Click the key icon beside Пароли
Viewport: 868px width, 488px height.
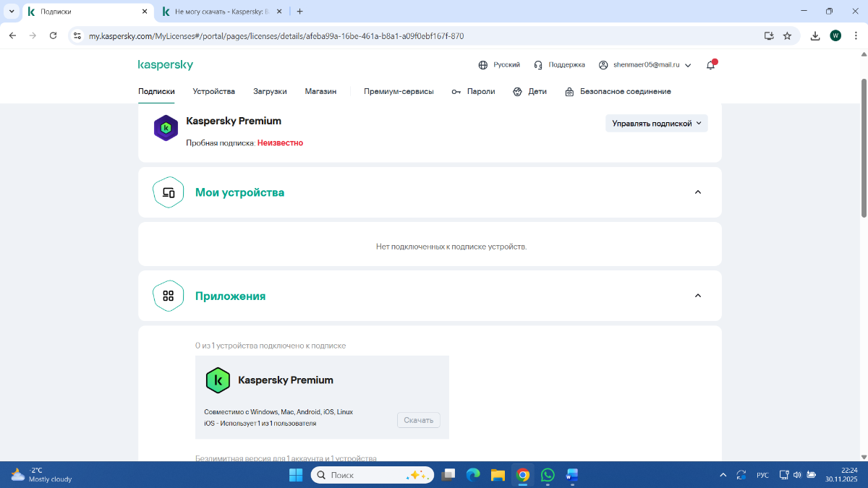click(456, 92)
